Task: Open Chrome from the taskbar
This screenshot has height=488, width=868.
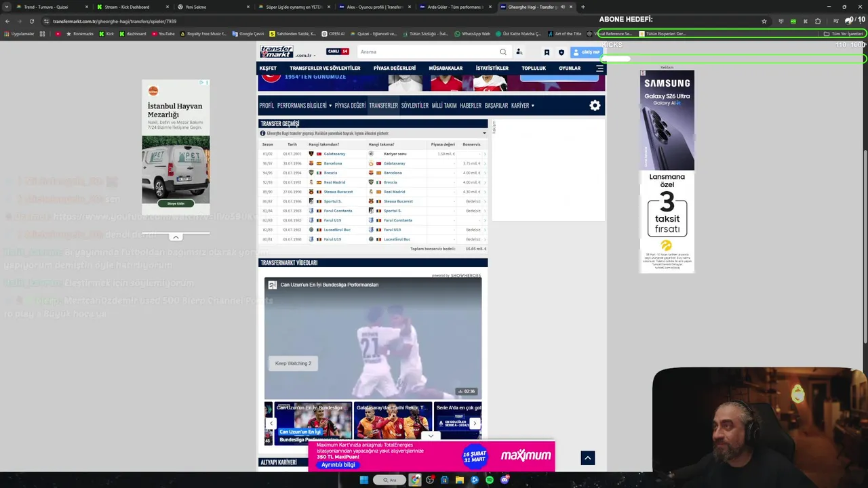Action: pos(414,480)
